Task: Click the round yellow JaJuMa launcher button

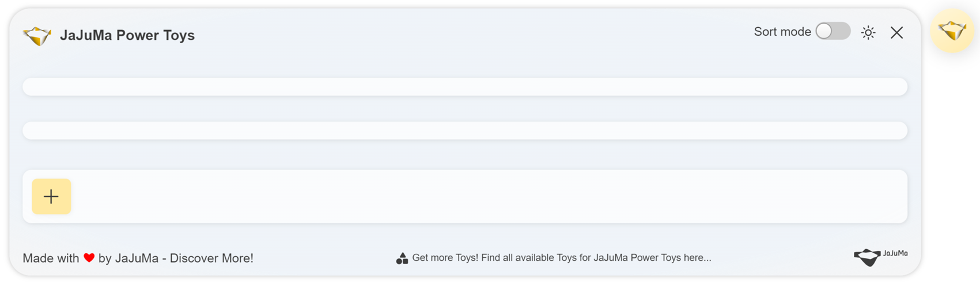Action: [x=952, y=31]
